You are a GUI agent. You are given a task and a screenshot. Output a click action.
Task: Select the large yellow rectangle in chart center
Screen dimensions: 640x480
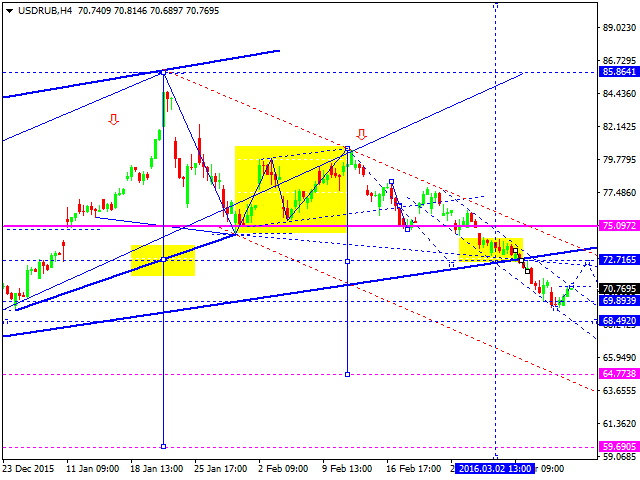(291, 190)
